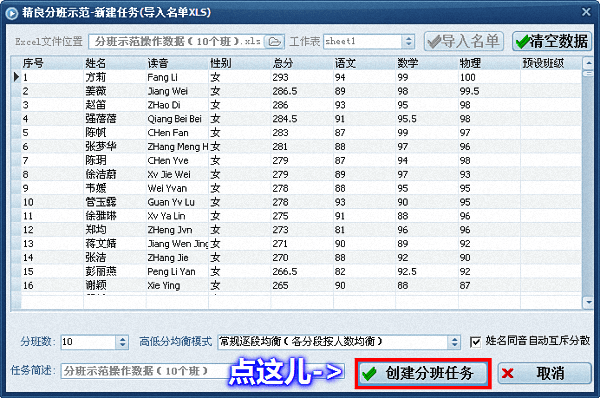The width and height of the screenshot is (600, 398).
Task: Select the cell 姜薇
Action: [x=114, y=91]
